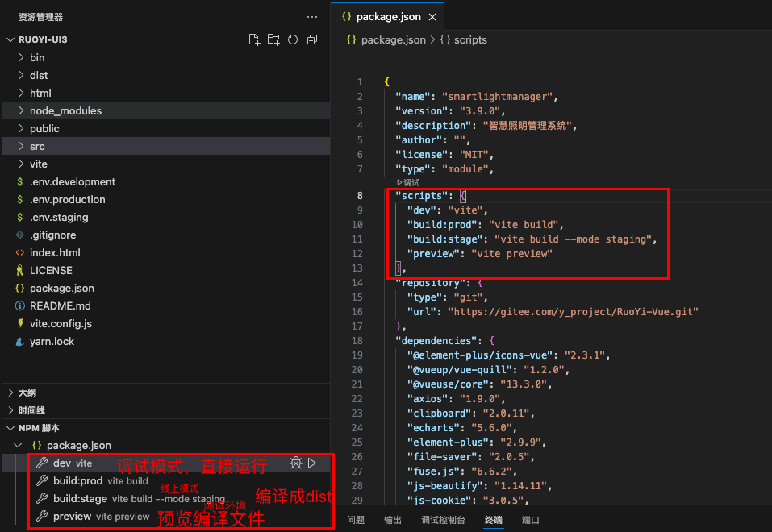Click the 调试 code lens above scripts
772x532 pixels.
[408, 183]
